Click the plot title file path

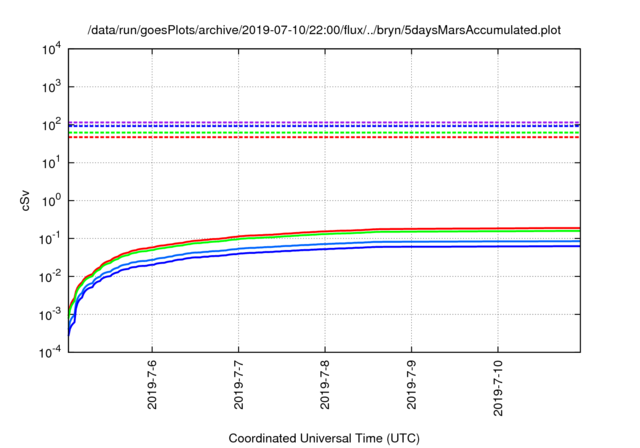click(324, 30)
